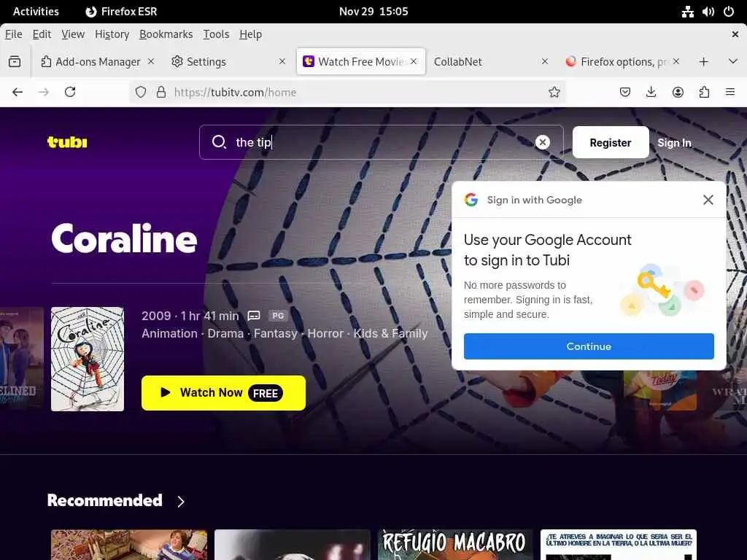Click the Sign In link
747x560 pixels.
click(674, 142)
